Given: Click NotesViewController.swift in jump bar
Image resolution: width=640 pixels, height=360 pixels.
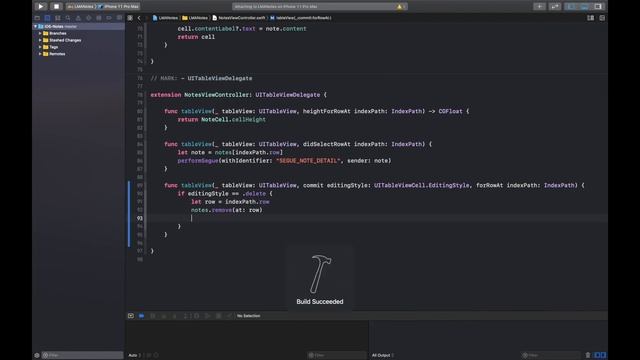Looking at the screenshot, I should pyautogui.click(x=239, y=18).
